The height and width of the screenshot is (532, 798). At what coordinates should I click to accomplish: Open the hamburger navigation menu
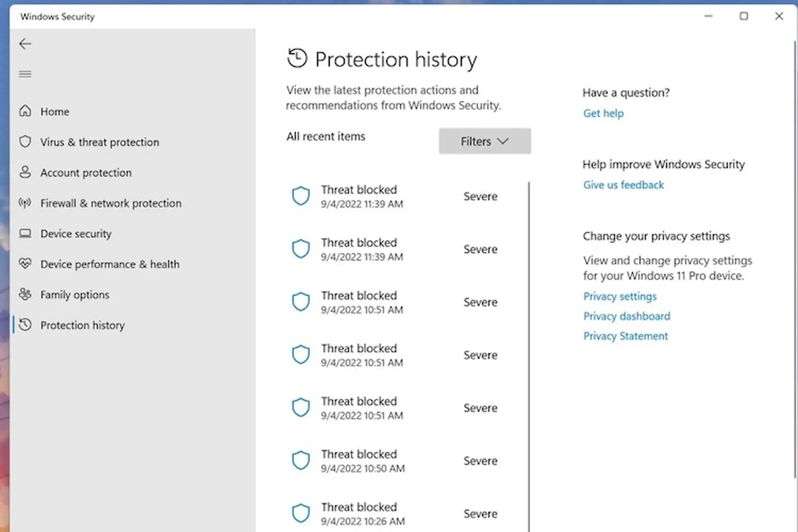(25, 74)
